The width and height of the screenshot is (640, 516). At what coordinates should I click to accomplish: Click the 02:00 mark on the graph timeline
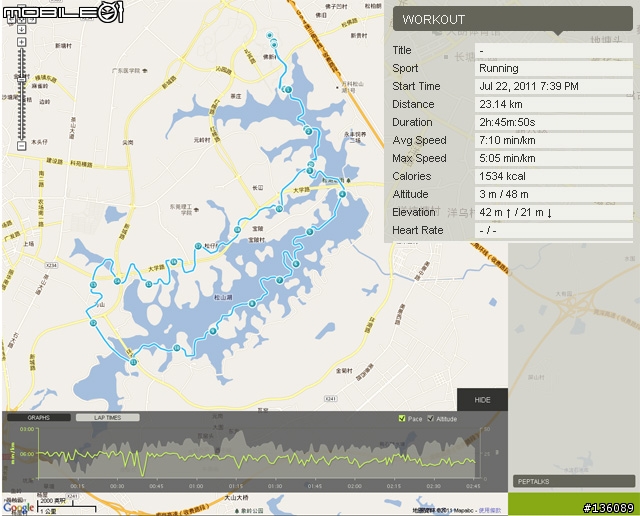[x=354, y=486]
